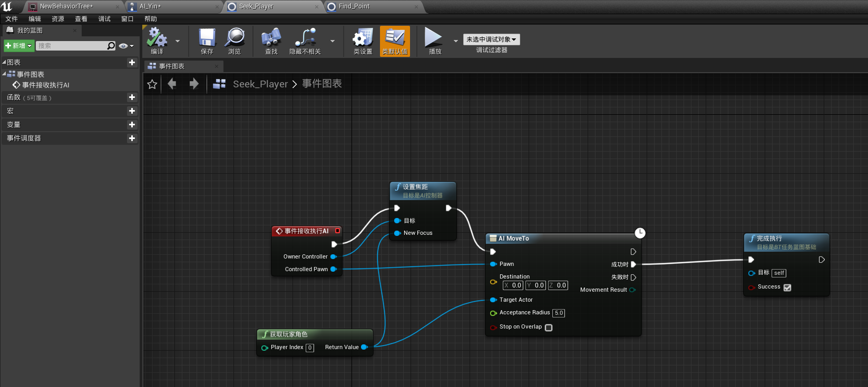
Task: Click the Hide Unrelated (隐藏不相关) icon
Action: click(x=305, y=41)
